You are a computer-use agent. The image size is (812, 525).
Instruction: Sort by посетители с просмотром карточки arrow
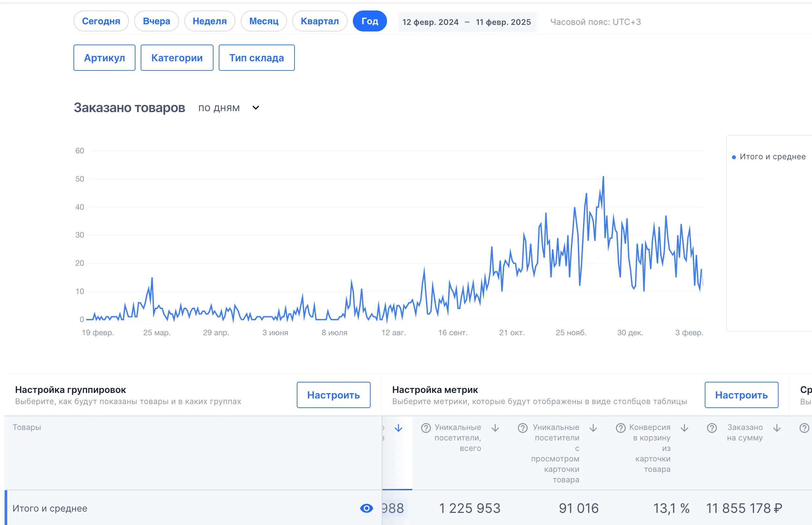593,428
